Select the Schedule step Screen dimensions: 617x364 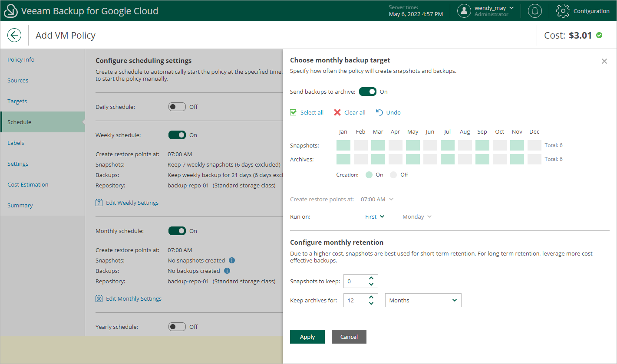click(43, 122)
